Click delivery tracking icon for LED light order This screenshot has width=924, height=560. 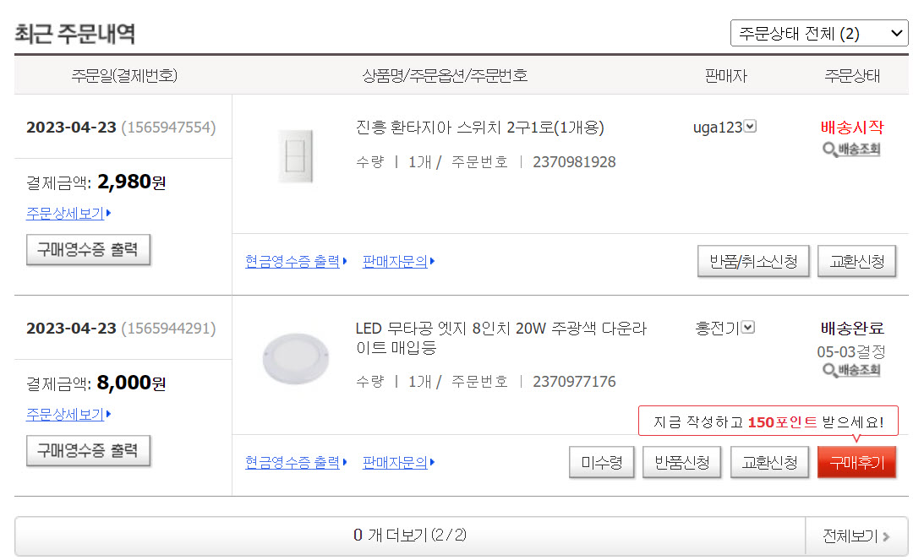pyautogui.click(x=852, y=371)
